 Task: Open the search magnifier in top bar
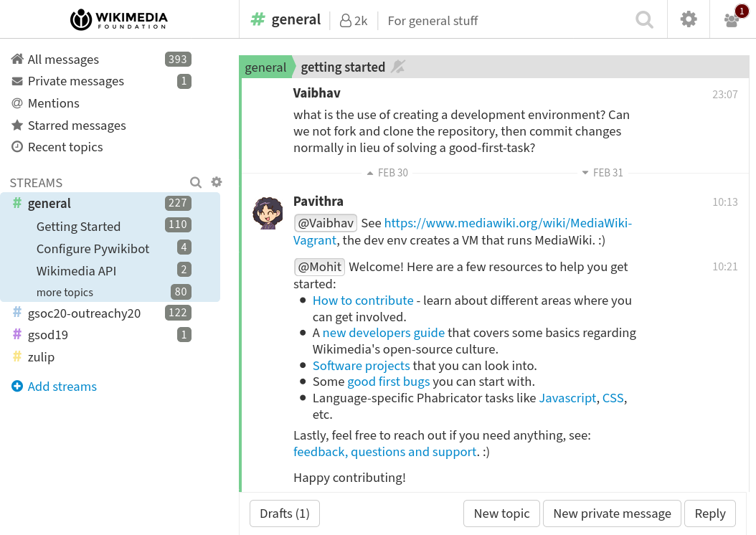click(x=644, y=20)
